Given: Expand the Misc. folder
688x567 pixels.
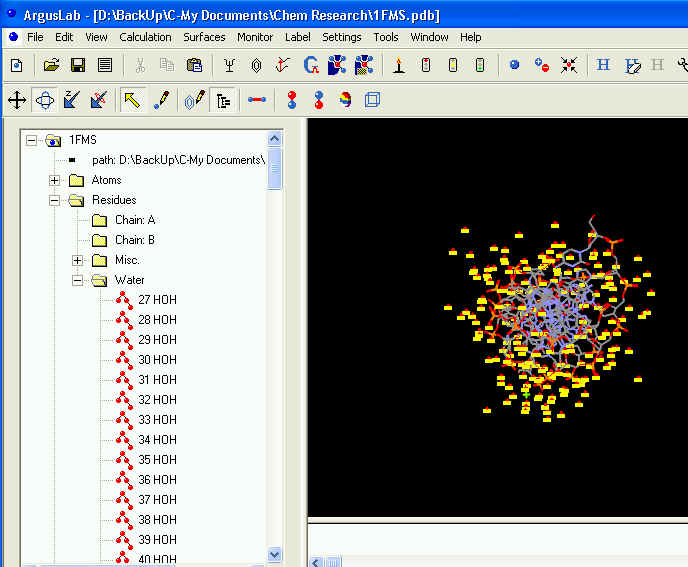Looking at the screenshot, I should pos(78,260).
